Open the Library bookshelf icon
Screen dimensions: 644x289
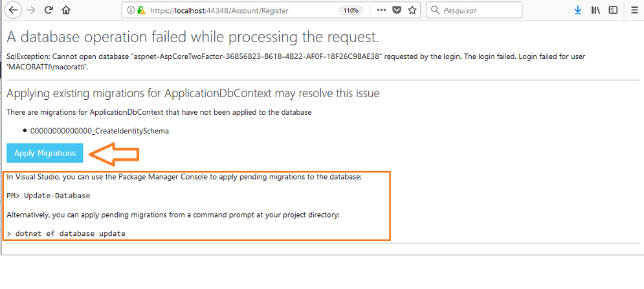(595, 10)
